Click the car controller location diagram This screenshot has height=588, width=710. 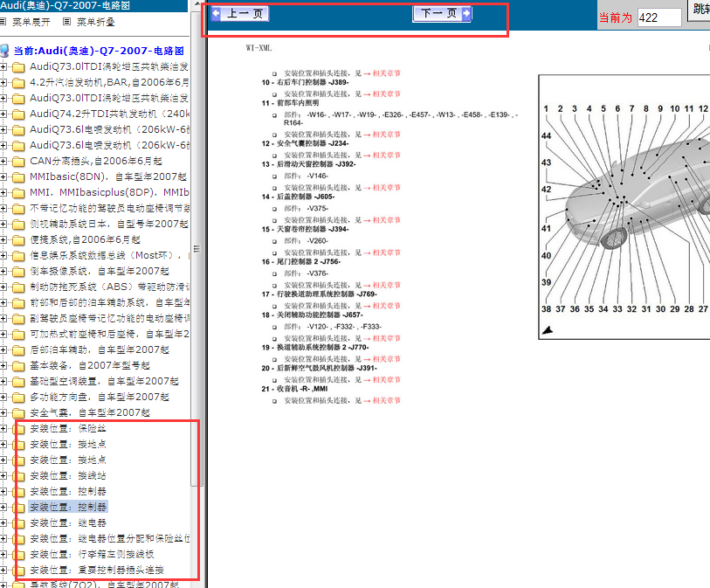[x=625, y=206]
